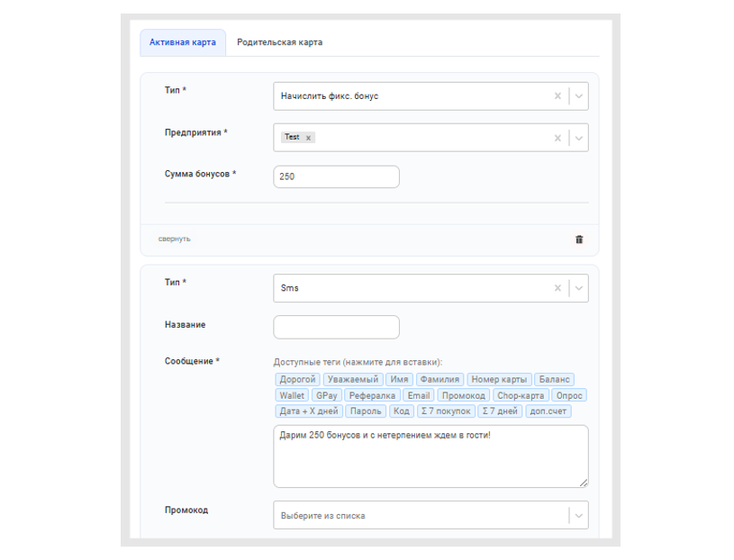
Task: Click inside the Сообщение message text area
Action: tap(430, 456)
